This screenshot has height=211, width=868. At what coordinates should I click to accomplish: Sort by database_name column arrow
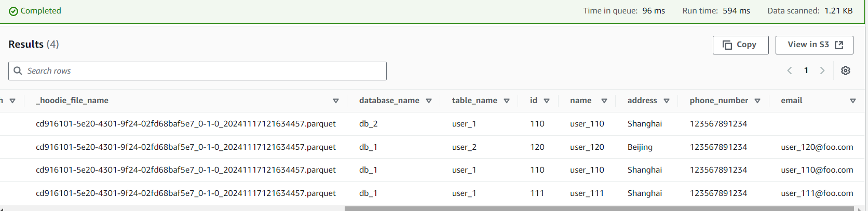(x=429, y=101)
